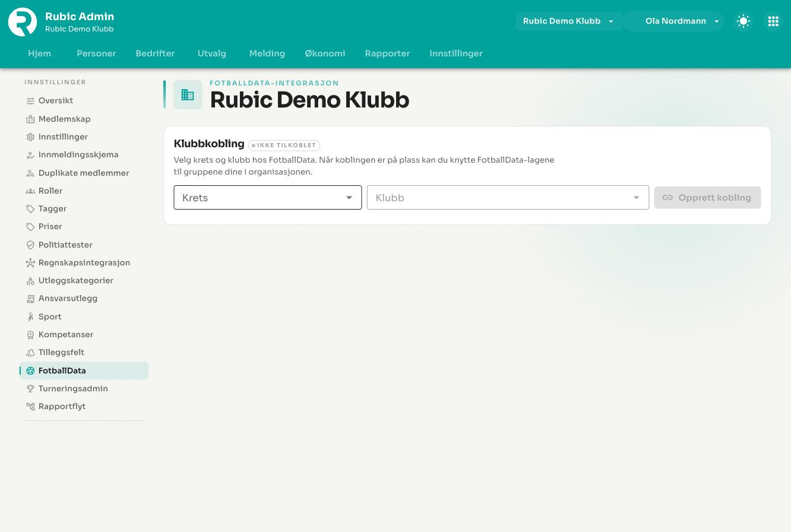Open the Økonomi menu

[325, 53]
